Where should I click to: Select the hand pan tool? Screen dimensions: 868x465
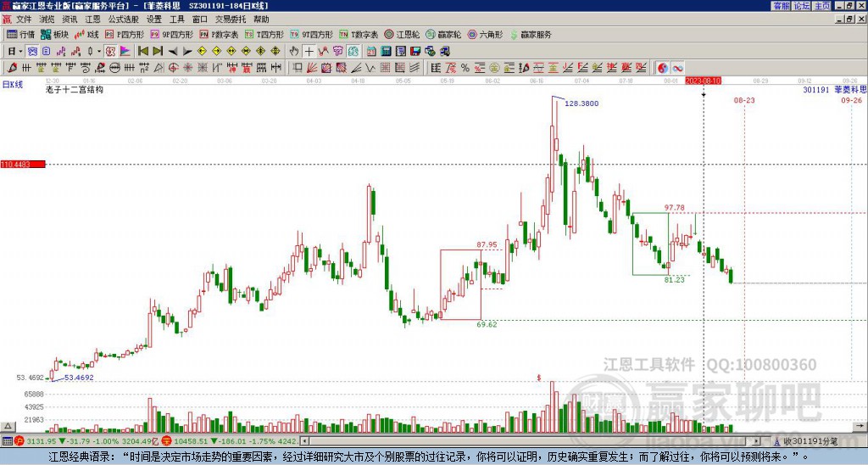tap(294, 52)
